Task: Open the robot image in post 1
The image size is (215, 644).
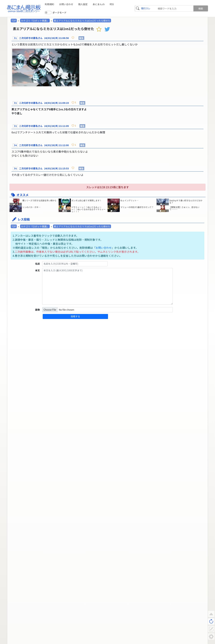Action: [46, 68]
